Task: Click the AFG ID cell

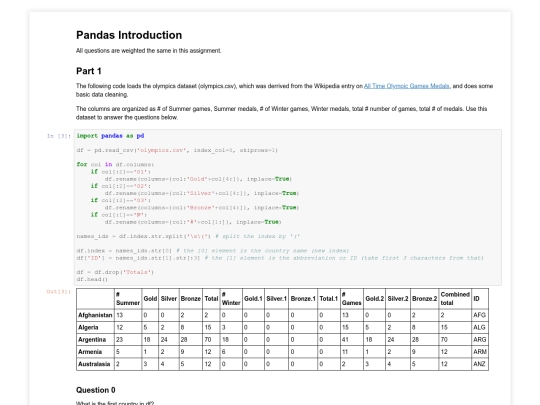Action: pyautogui.click(x=480, y=315)
